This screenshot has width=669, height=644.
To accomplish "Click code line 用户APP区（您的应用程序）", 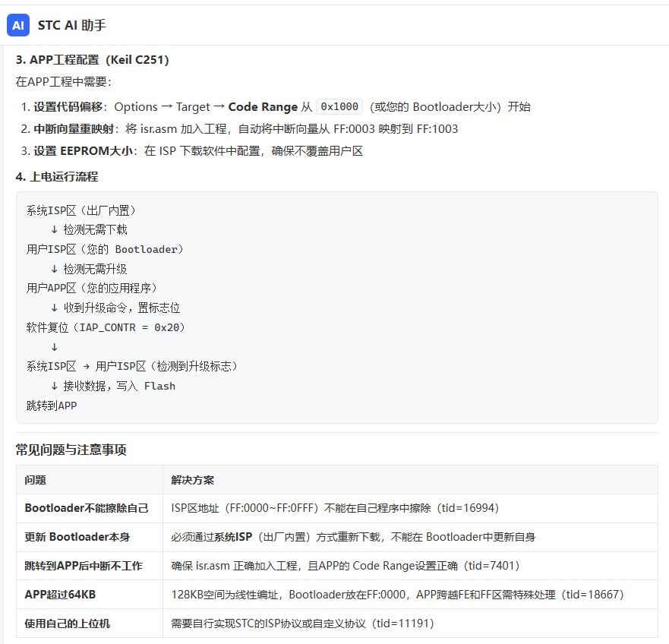I will pos(92,288).
